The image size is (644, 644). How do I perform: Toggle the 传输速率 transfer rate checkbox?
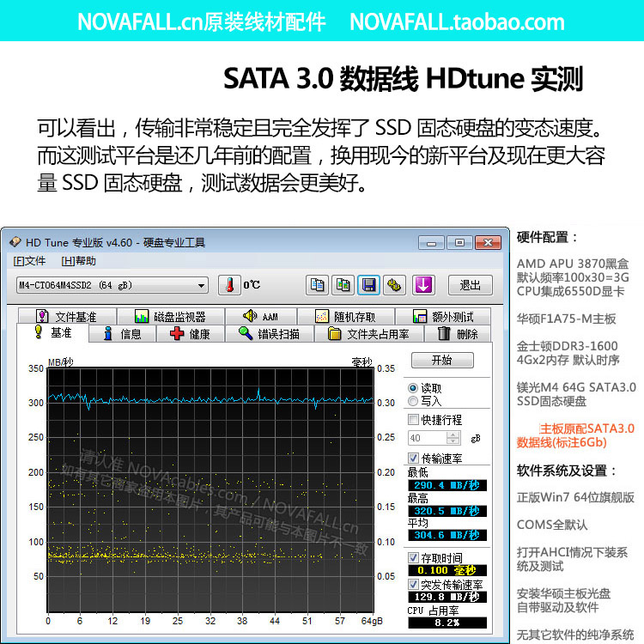coord(413,458)
